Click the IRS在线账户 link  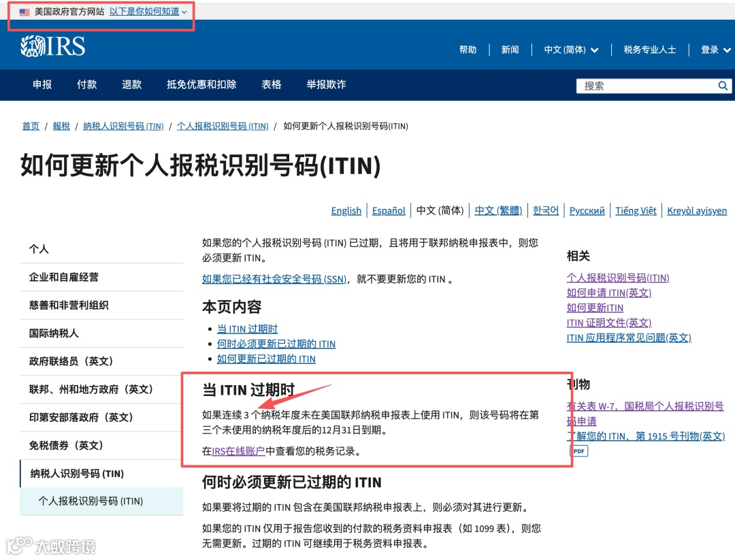[x=239, y=451]
